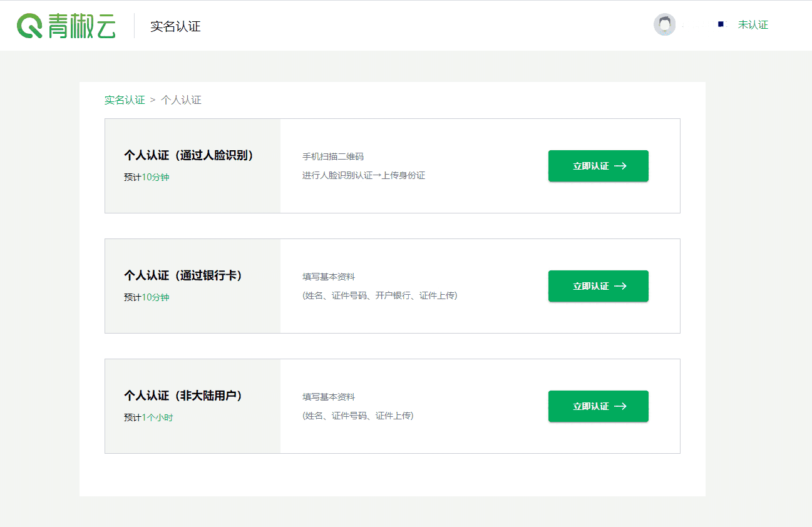Open the 实名认证 breadcrumb link

(125, 100)
